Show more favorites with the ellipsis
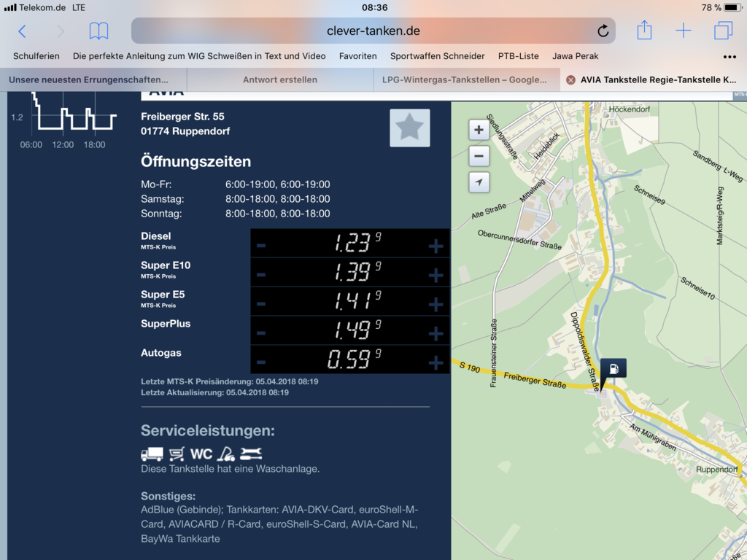Image resolution: width=747 pixels, height=560 pixels. [x=729, y=57]
